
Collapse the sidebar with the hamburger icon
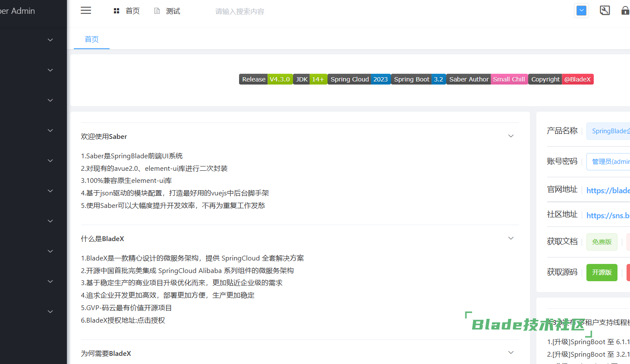[86, 10]
